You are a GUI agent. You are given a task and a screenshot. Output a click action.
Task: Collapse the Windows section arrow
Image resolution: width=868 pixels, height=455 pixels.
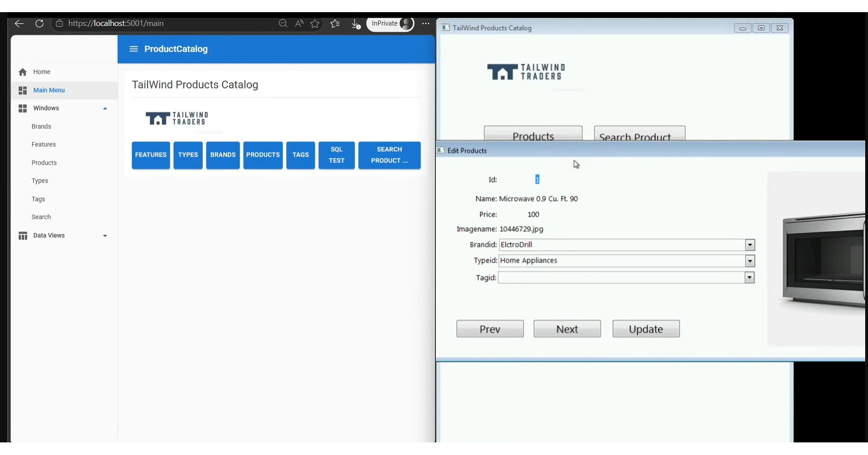tap(105, 108)
